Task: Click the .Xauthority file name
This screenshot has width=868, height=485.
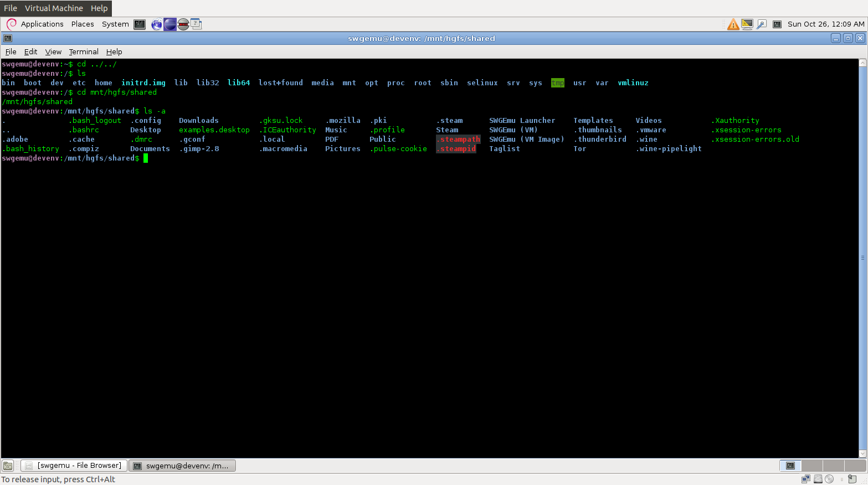Action: click(x=736, y=121)
